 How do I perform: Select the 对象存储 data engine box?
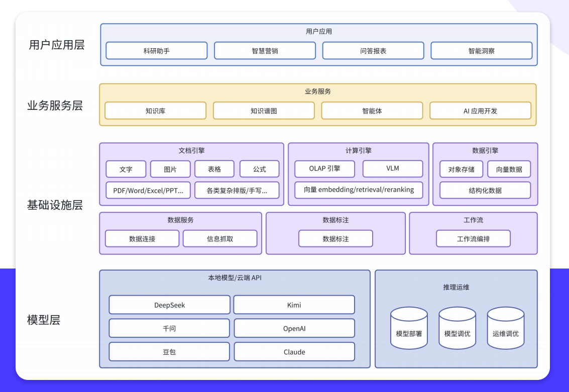click(x=461, y=169)
